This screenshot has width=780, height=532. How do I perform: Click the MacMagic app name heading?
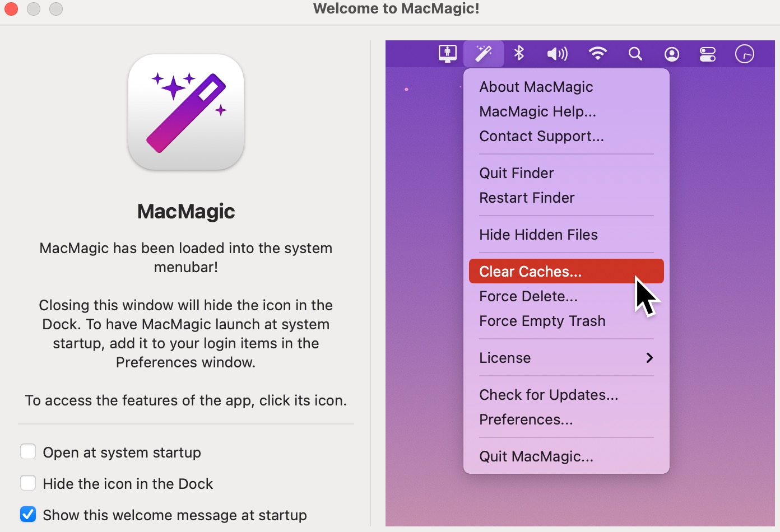click(x=186, y=211)
